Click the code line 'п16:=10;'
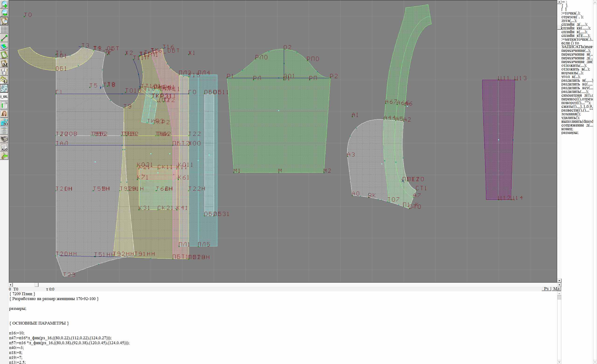The image size is (597, 364). (x=17, y=333)
